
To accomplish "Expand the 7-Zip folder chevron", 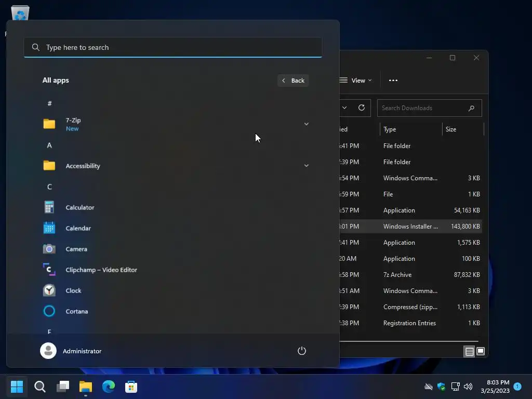I will click(x=307, y=124).
